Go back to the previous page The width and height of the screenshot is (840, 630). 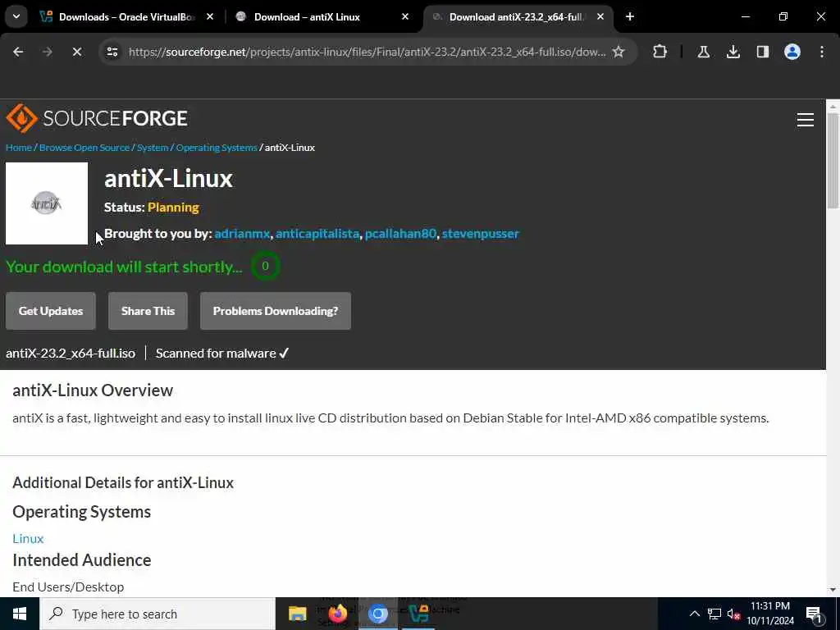pos(18,52)
